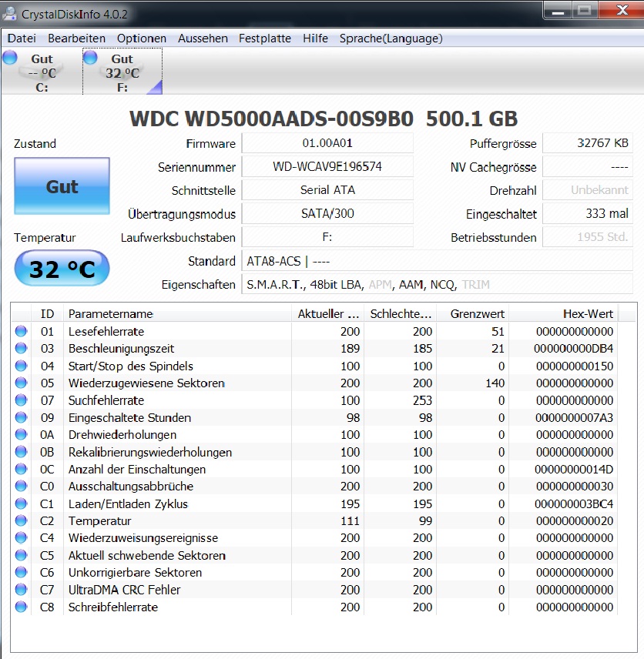Screen dimensions: 644x659
Task: Click the Betriebsstunden value 1955 Std.
Action: point(588,237)
